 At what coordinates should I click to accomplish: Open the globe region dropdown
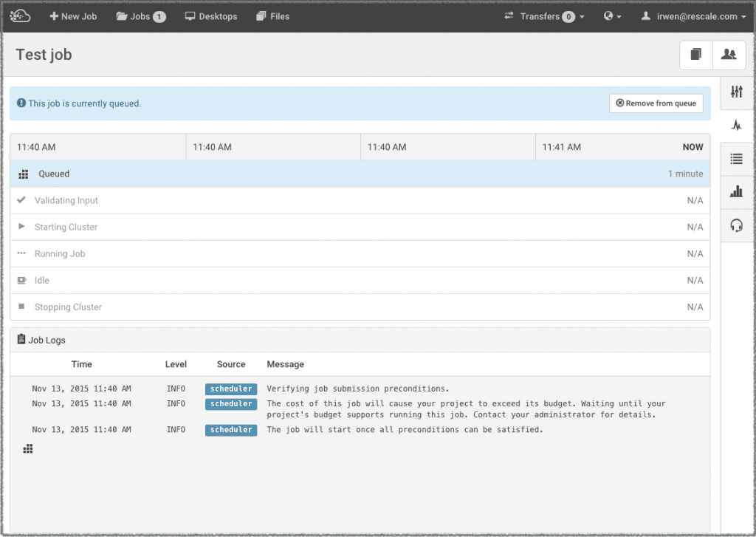612,16
